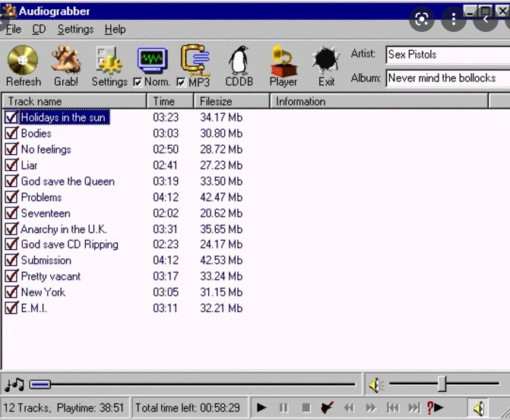Uncheck the No feelings track checkbox
This screenshot has width=510, height=420.
pyautogui.click(x=11, y=149)
